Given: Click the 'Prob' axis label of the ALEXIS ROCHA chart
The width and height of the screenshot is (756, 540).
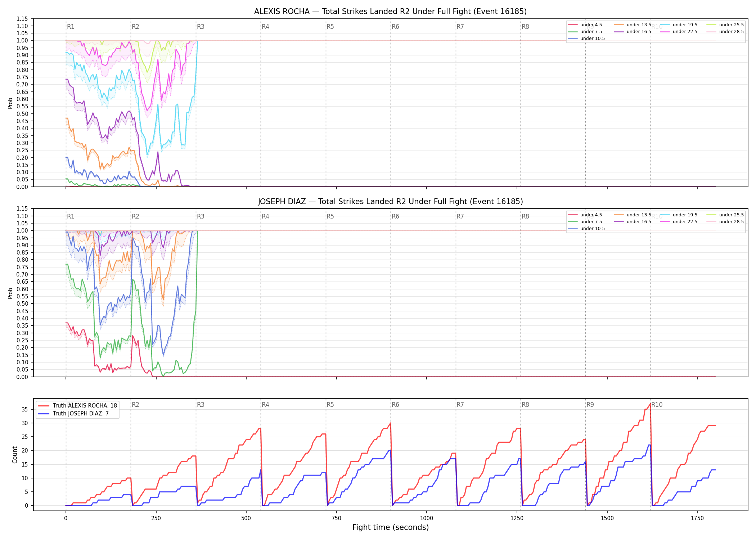Looking at the screenshot, I should click(10, 103).
